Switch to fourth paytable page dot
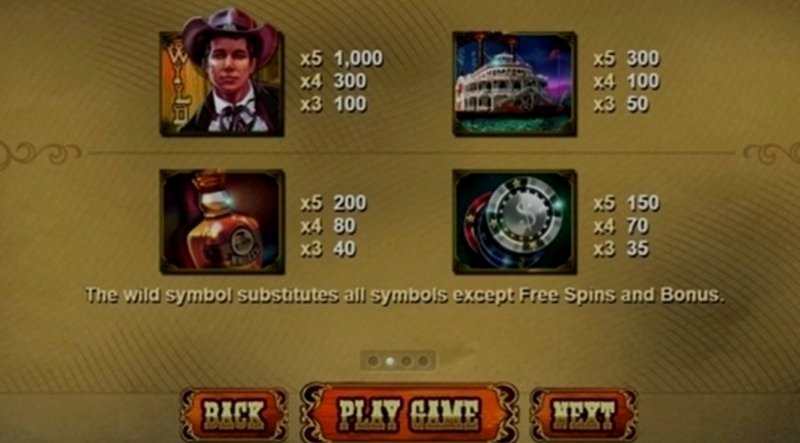This screenshot has height=443, width=800. (422, 361)
